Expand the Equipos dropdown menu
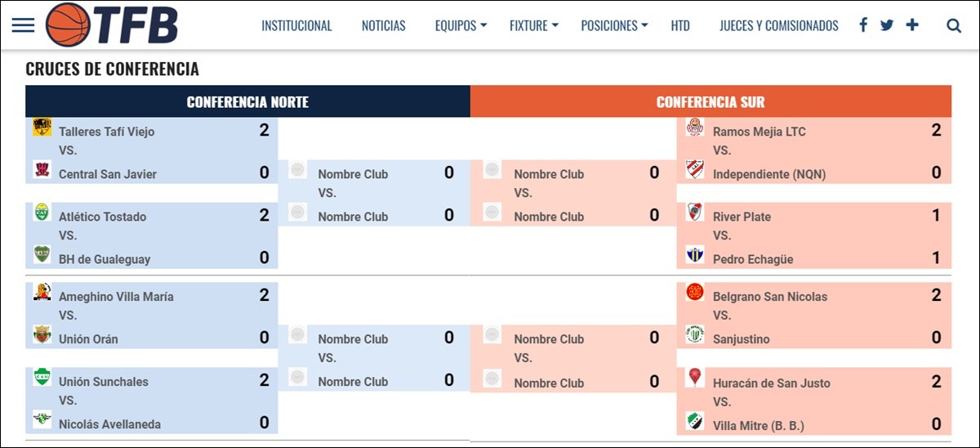Image resolution: width=980 pixels, height=448 pixels. pos(461,25)
